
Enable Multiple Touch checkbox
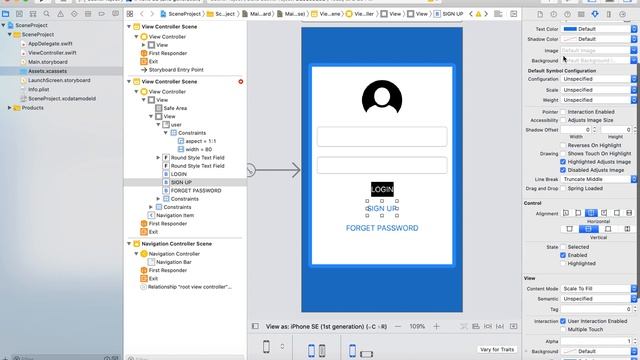[x=563, y=329]
